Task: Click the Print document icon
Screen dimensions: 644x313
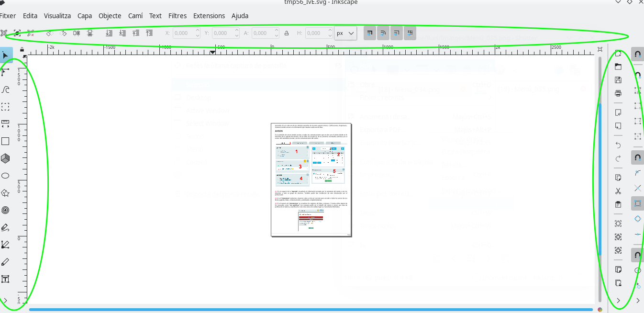Action: click(x=618, y=93)
